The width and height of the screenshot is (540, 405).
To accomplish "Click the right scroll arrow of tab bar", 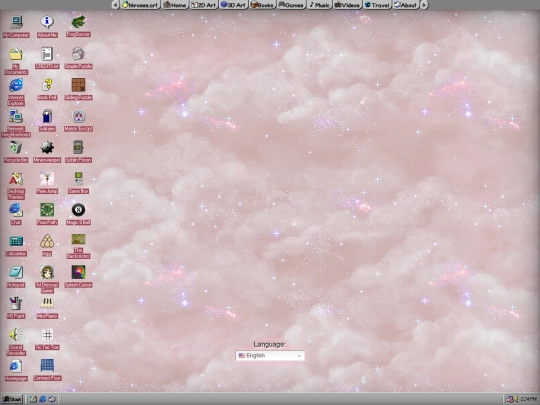I will [424, 5].
